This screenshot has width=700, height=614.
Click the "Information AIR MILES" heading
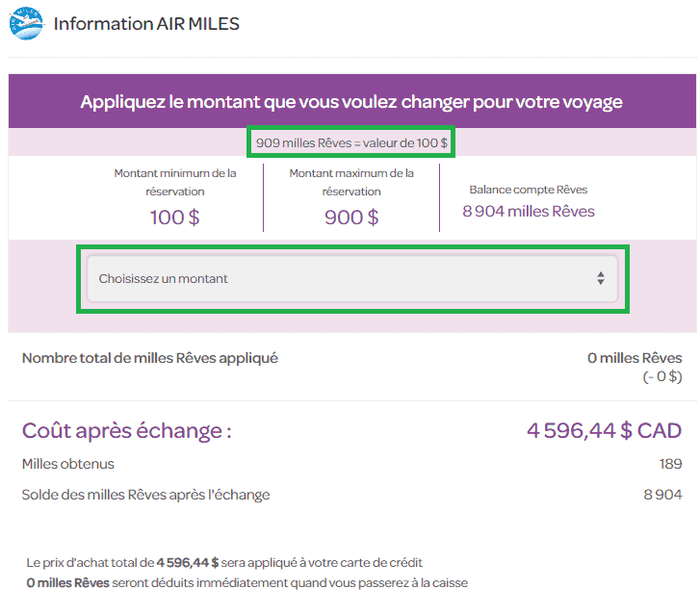click(x=146, y=23)
